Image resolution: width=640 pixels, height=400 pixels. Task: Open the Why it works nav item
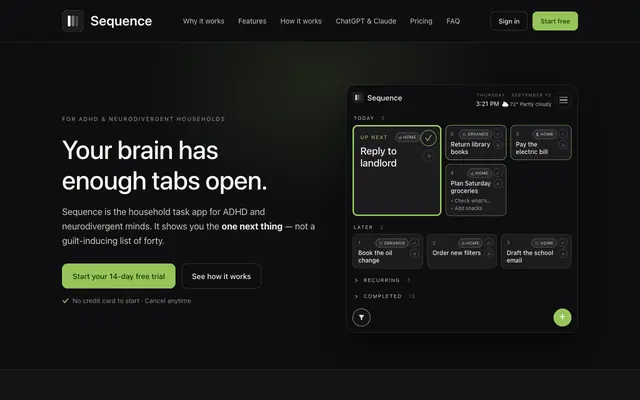[203, 21]
